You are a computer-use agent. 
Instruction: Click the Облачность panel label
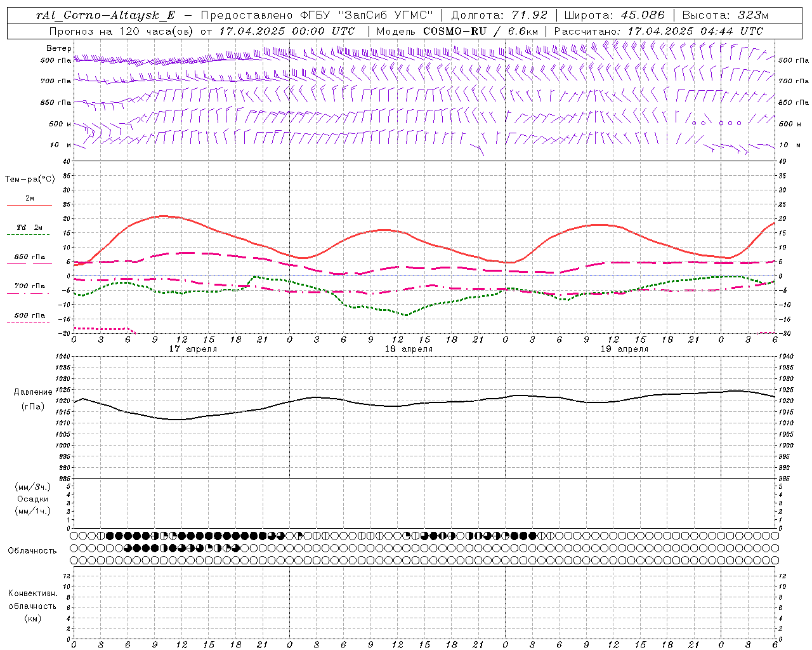[32, 551]
